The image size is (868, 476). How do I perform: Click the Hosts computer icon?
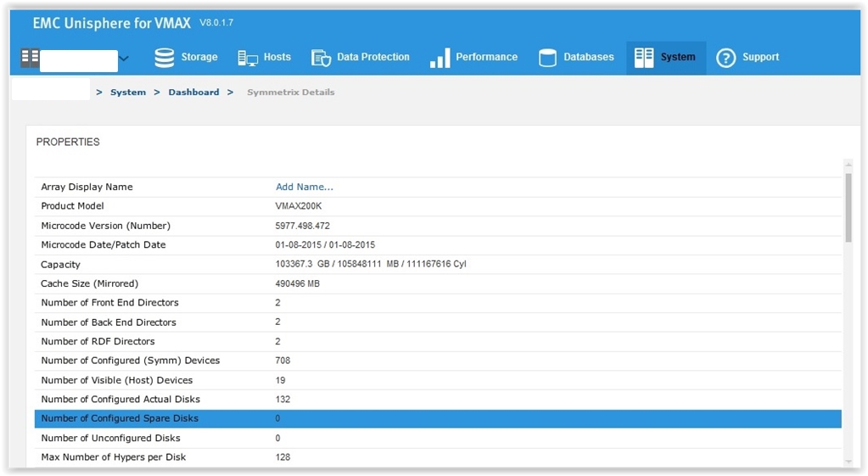[248, 58]
